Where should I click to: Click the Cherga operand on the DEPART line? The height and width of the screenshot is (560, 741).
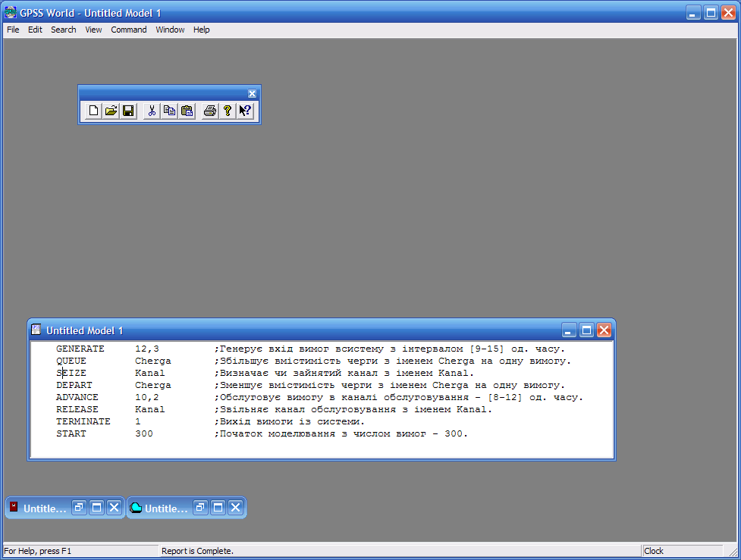point(153,385)
